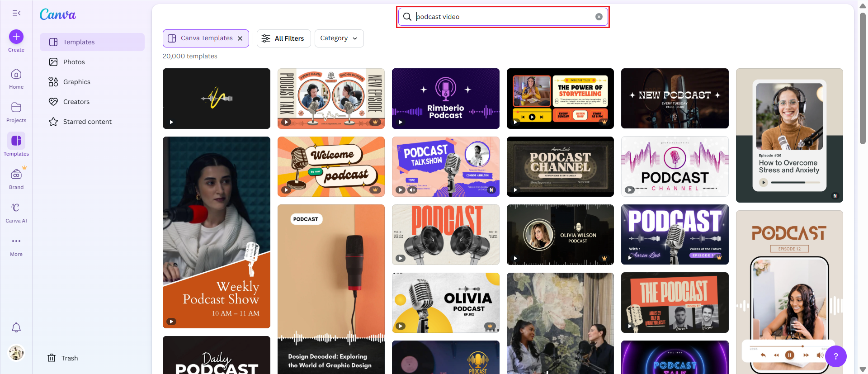Click the 20,000 templates count text

coord(190,56)
